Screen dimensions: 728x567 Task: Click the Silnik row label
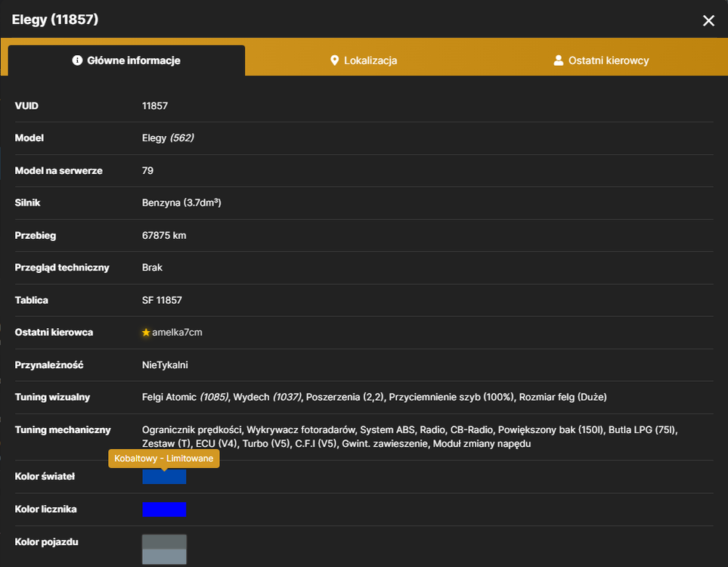[x=27, y=203]
